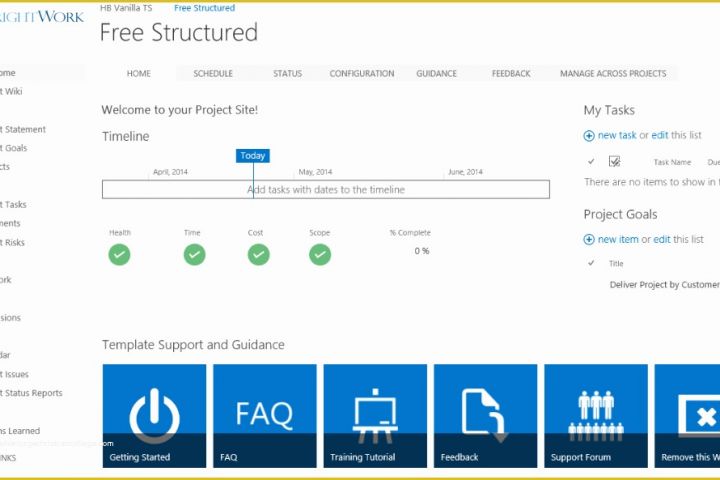Click the 'June, 2014' timeline label
The height and width of the screenshot is (480, 720).
point(465,172)
